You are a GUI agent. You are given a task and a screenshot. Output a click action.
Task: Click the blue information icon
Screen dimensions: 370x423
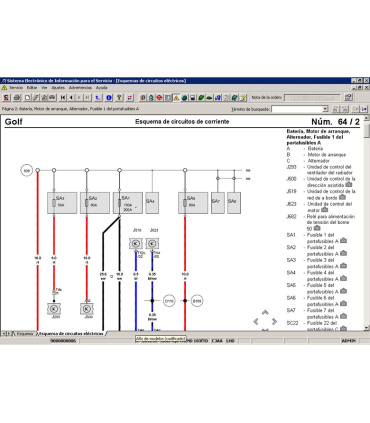(x=109, y=98)
